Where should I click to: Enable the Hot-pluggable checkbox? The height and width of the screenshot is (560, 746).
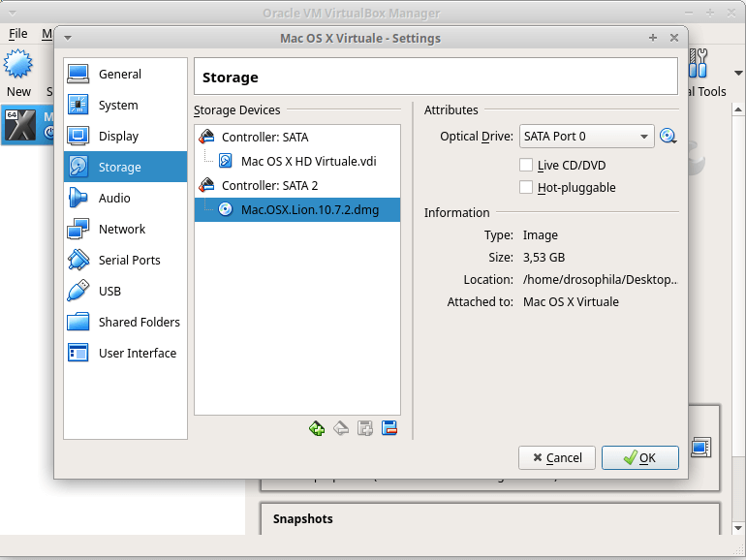tap(526, 187)
